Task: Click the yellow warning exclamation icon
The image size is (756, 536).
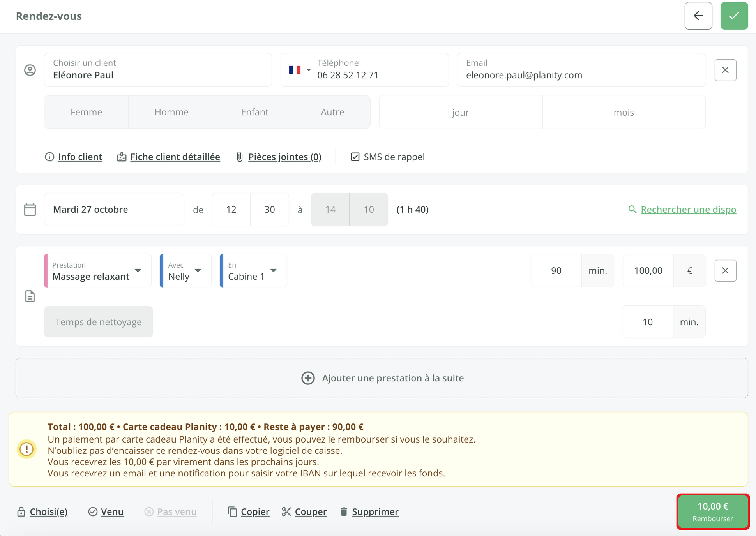Action: (x=27, y=449)
